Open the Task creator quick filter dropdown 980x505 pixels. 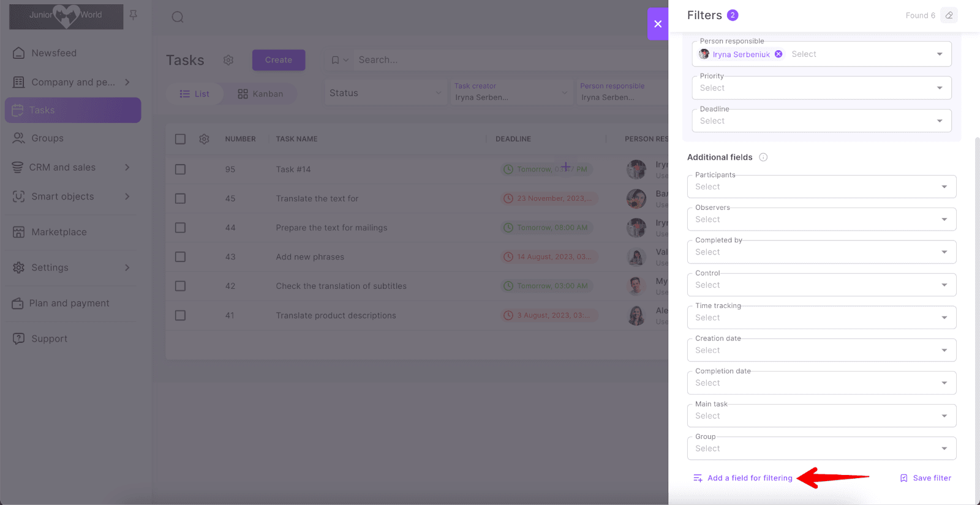pos(511,92)
